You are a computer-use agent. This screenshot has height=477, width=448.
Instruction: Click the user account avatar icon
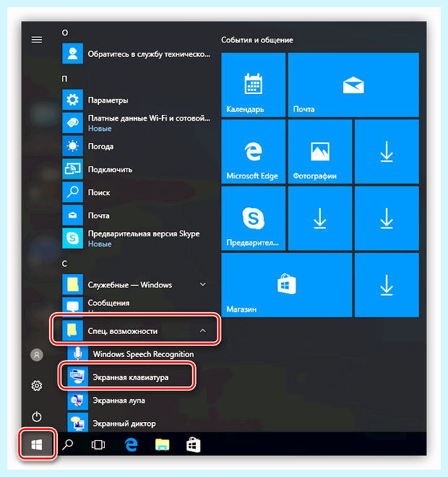pos(37,355)
